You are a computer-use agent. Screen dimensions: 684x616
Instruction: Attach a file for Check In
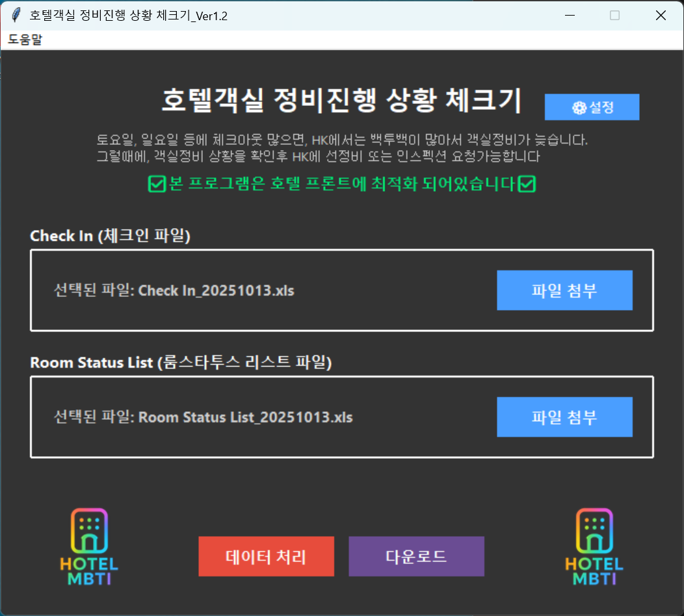click(x=564, y=290)
